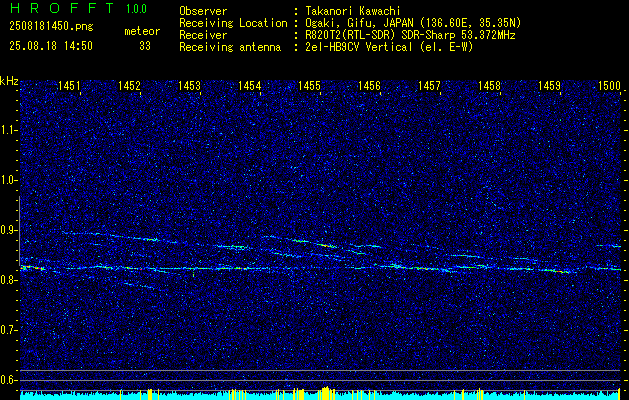Click the 1457 time marker

tap(429, 85)
